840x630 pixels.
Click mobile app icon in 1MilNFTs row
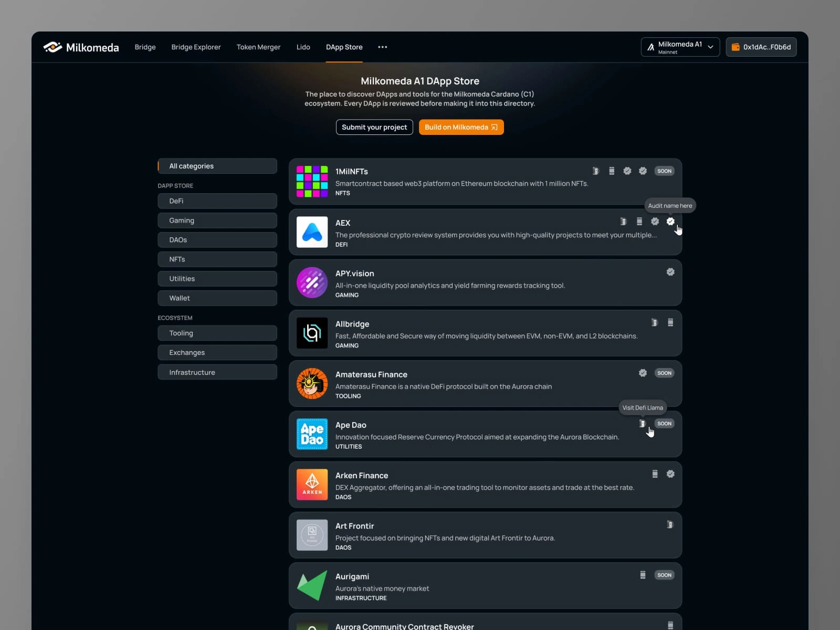pyautogui.click(x=612, y=171)
